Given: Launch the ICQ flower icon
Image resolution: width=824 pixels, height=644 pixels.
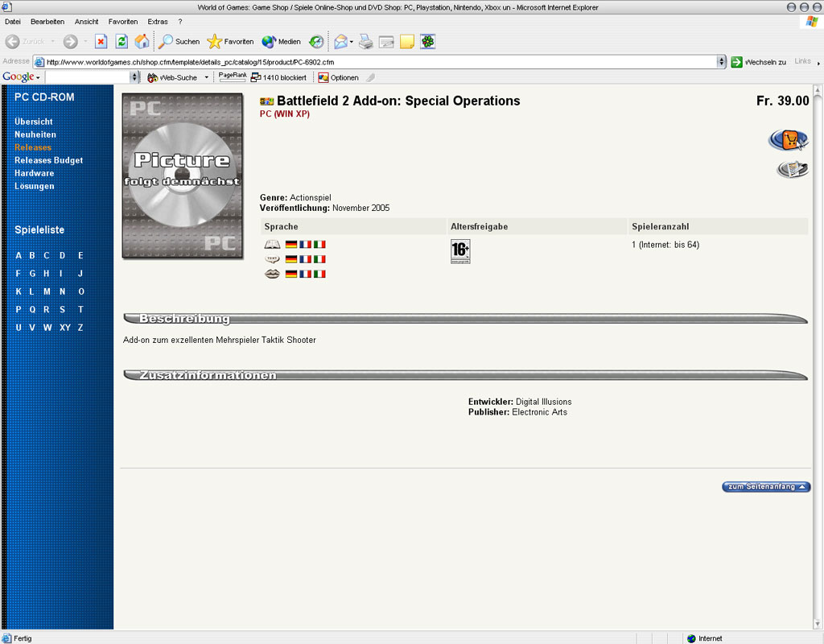Looking at the screenshot, I should click(x=428, y=42).
